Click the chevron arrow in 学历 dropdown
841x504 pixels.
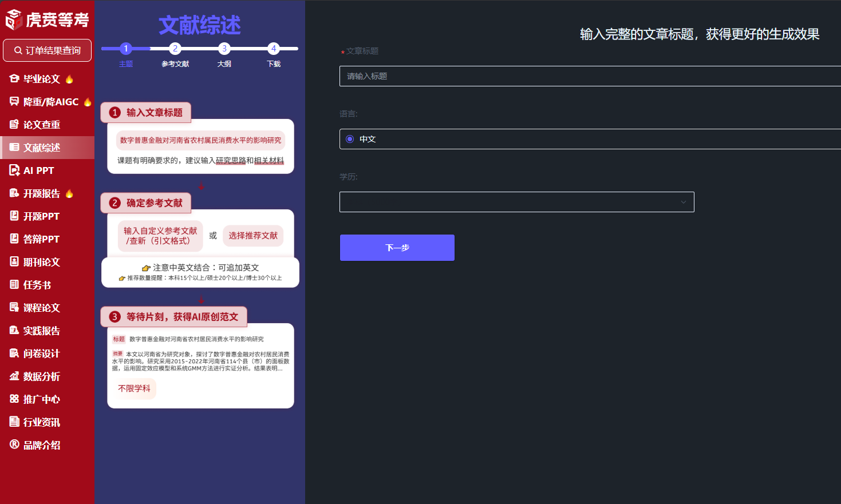coord(683,202)
